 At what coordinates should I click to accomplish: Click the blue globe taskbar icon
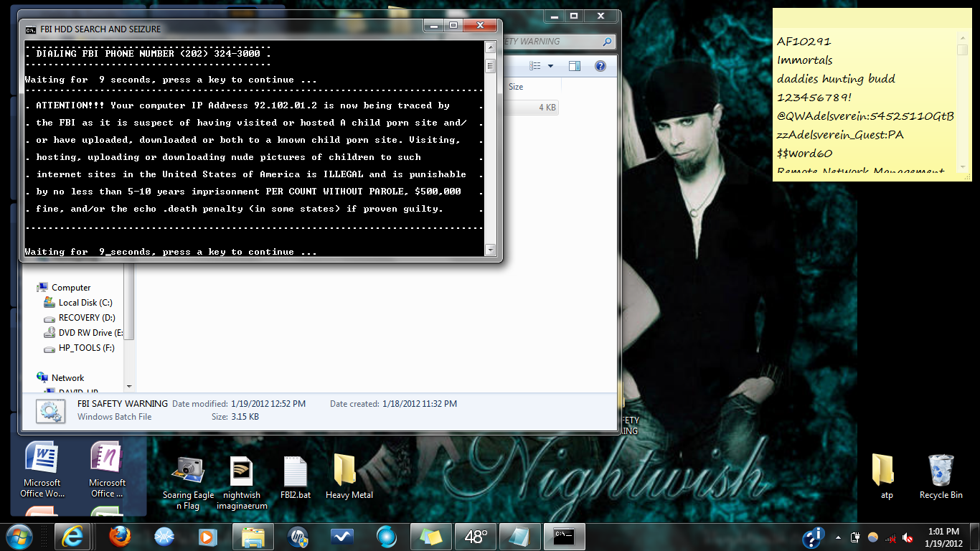[386, 536]
